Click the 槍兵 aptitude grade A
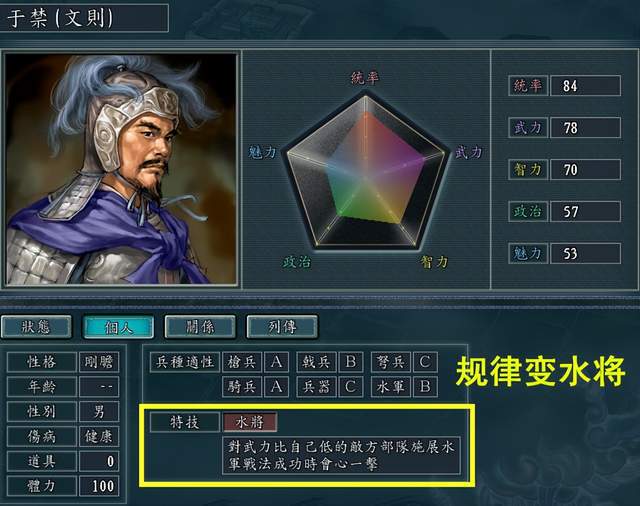The width and height of the screenshot is (640, 506). coord(276,362)
